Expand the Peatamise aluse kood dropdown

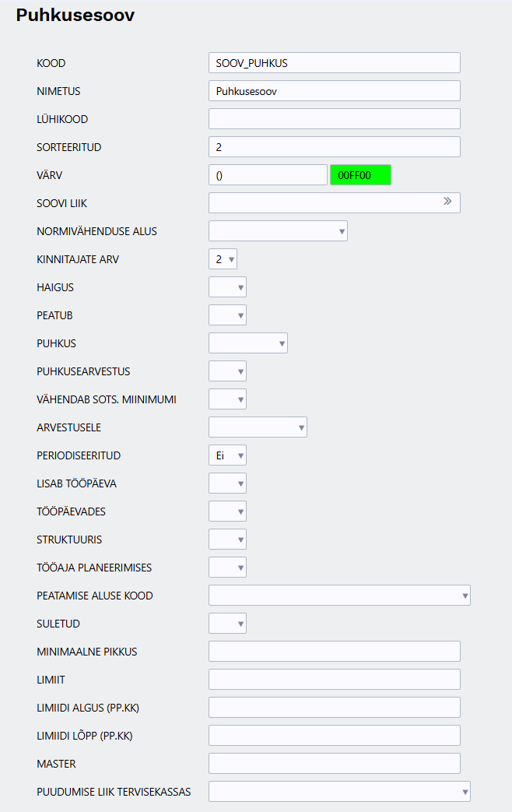tap(339, 596)
